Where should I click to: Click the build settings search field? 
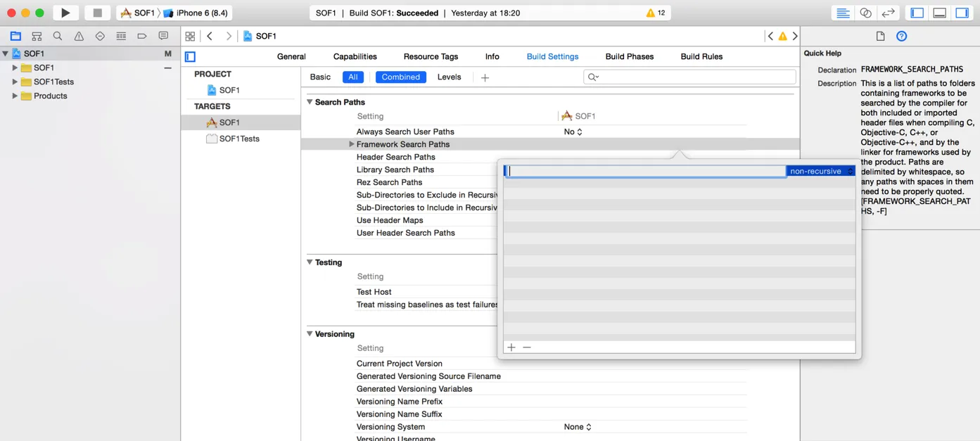pos(689,77)
